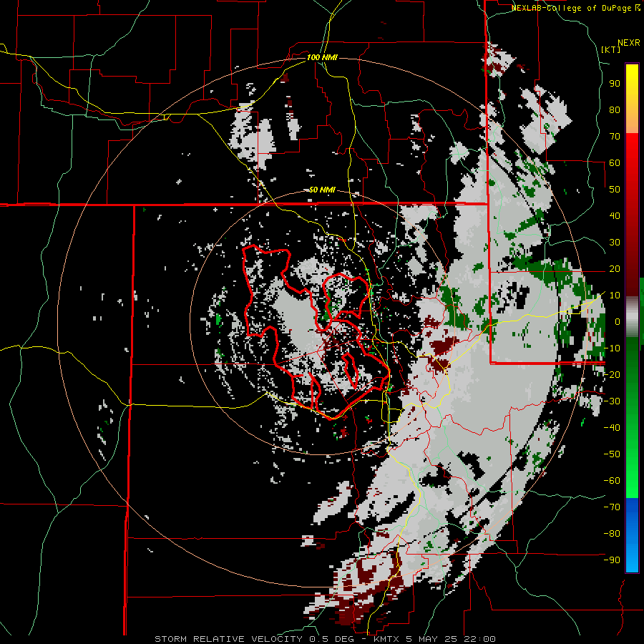
Task: Pick the gray zero-velocity band on the color bar
Action: point(632,317)
